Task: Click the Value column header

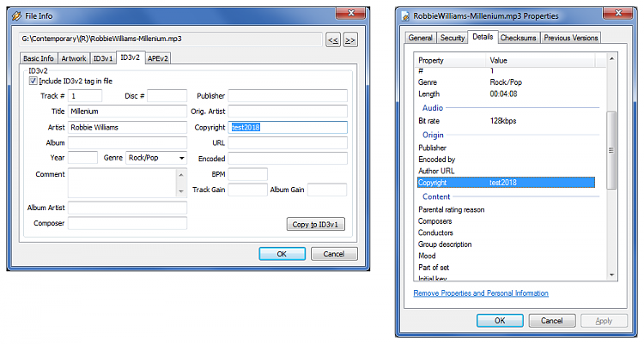Action: [x=540, y=60]
